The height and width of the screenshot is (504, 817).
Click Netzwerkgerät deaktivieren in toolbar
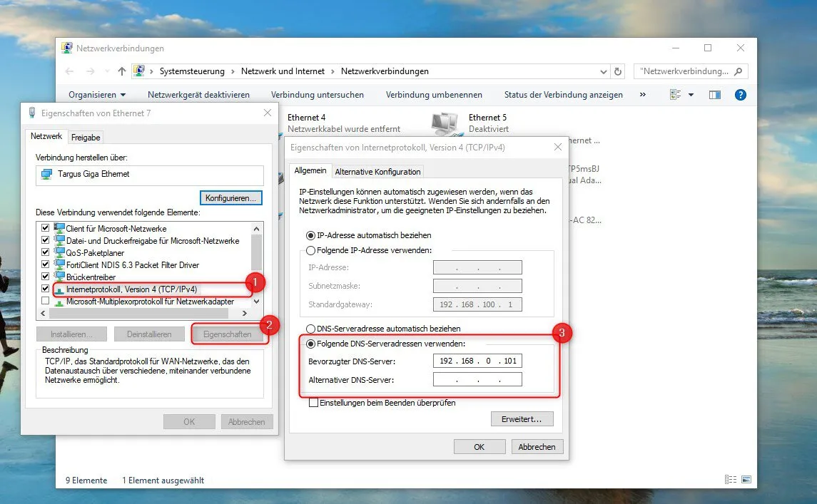point(198,95)
